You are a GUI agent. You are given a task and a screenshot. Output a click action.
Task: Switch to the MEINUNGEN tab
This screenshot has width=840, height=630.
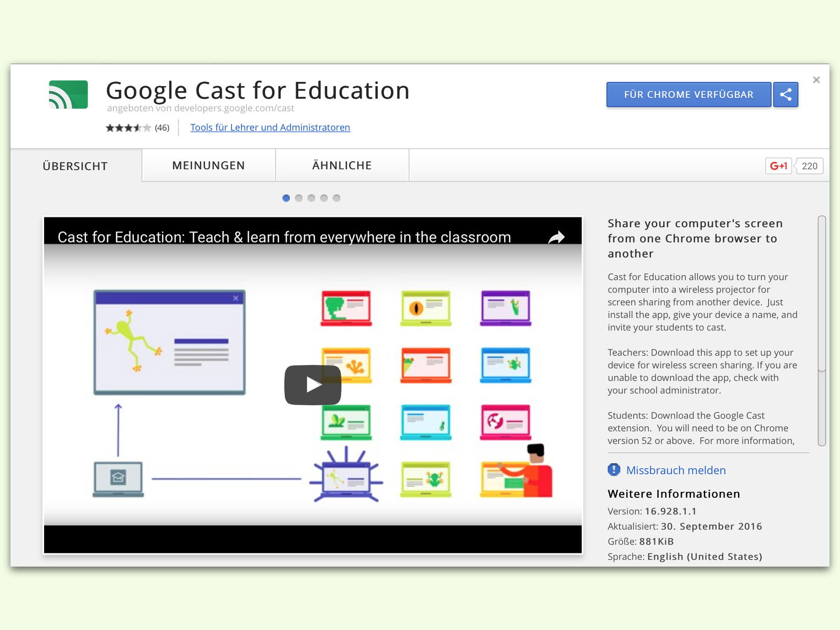(x=208, y=165)
